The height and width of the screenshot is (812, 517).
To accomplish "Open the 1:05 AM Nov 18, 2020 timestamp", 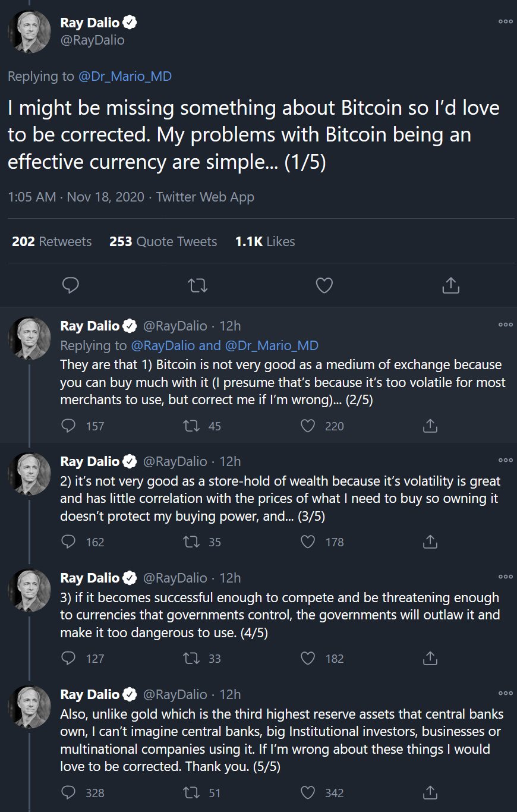I will (76, 197).
